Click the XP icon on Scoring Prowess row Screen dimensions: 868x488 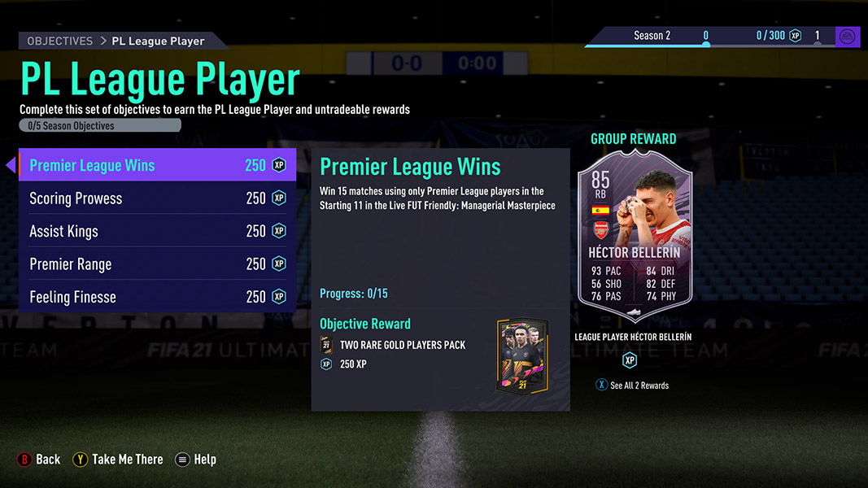point(279,198)
